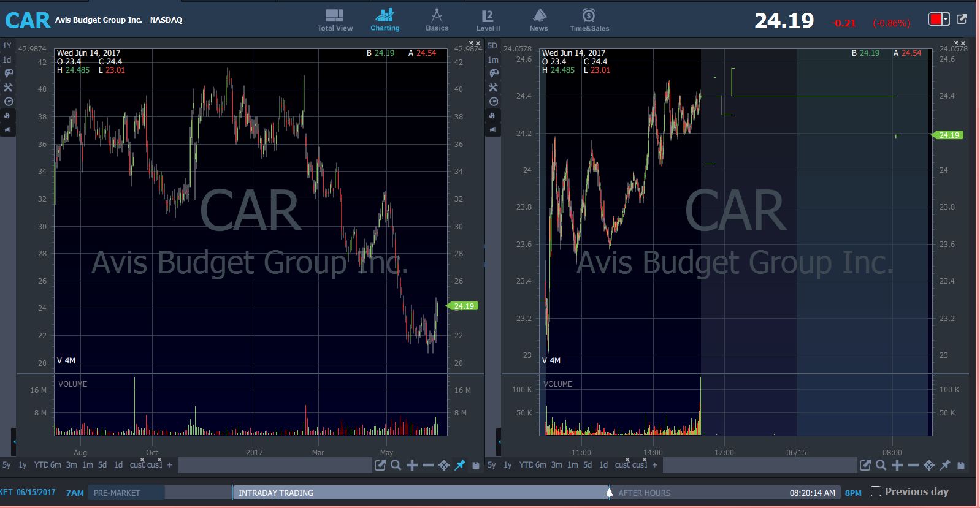Viewport: 980px width, 508px height.
Task: Open the Total View panel
Action: (335, 20)
